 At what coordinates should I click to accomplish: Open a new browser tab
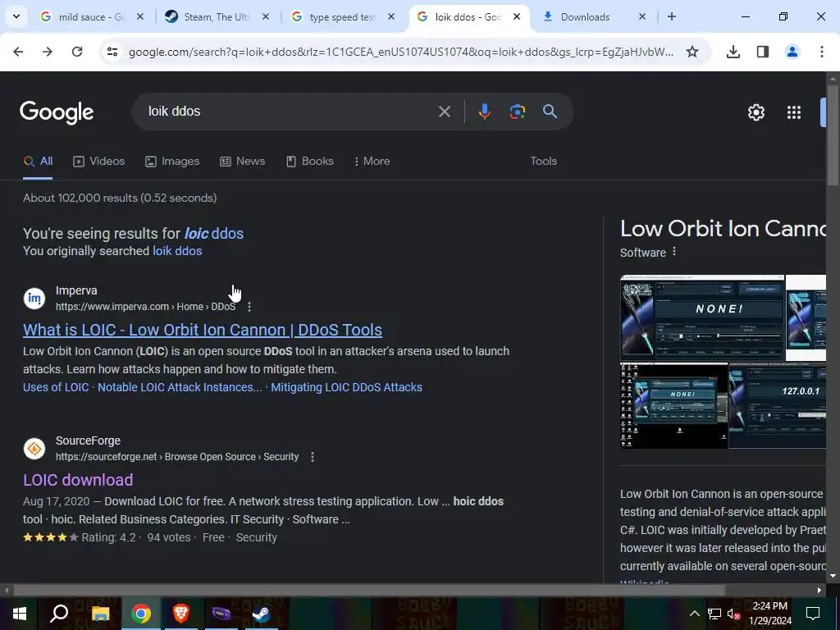(x=671, y=16)
